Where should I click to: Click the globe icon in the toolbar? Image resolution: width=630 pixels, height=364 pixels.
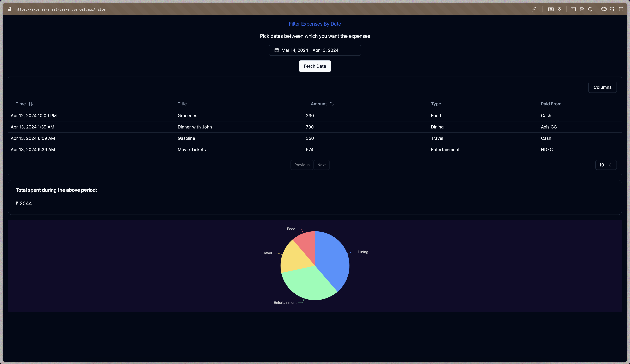[x=582, y=9]
